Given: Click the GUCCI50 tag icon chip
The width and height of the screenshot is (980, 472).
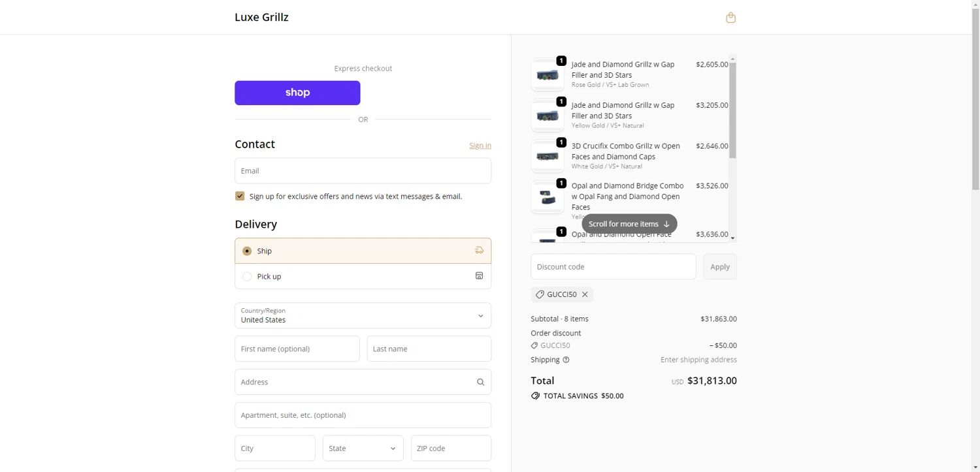Looking at the screenshot, I should coord(540,294).
